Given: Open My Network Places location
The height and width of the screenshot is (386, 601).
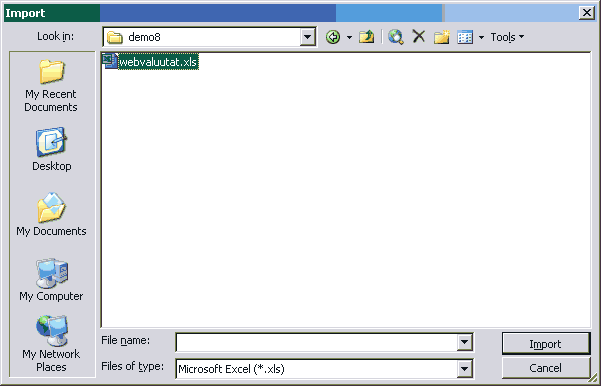Looking at the screenshot, I should [x=51, y=343].
